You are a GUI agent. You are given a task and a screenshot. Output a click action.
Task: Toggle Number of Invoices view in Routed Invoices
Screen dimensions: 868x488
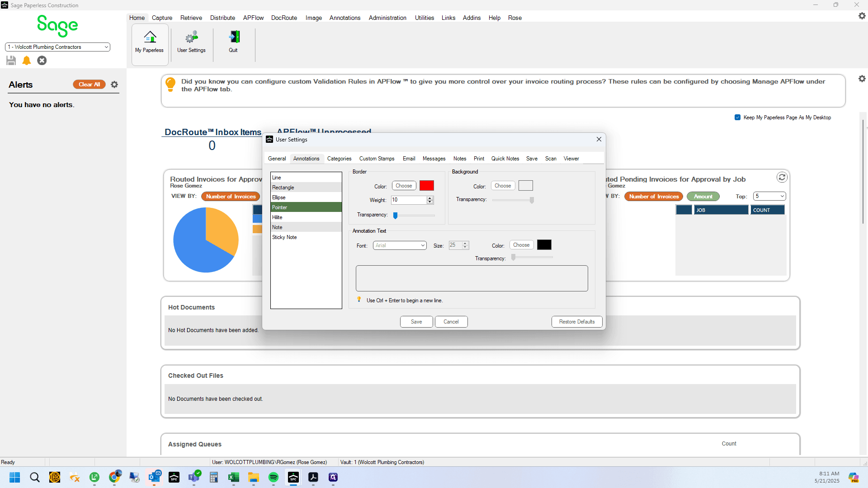pos(231,197)
